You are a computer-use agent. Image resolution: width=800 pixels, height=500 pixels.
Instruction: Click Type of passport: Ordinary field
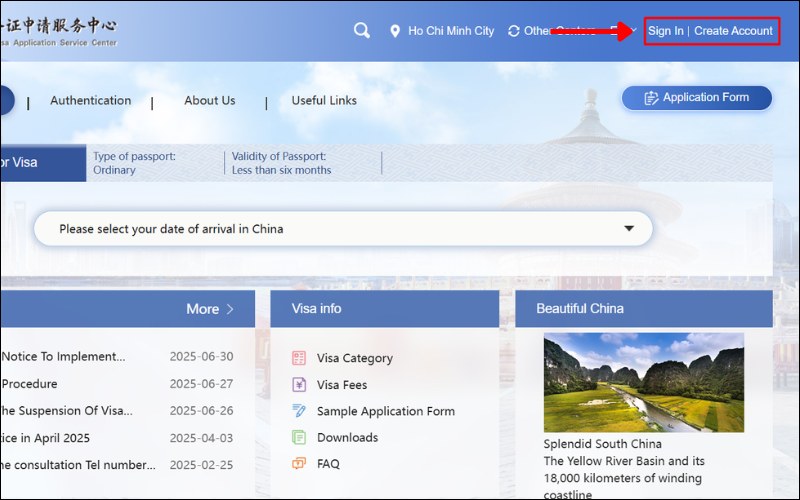coord(134,163)
